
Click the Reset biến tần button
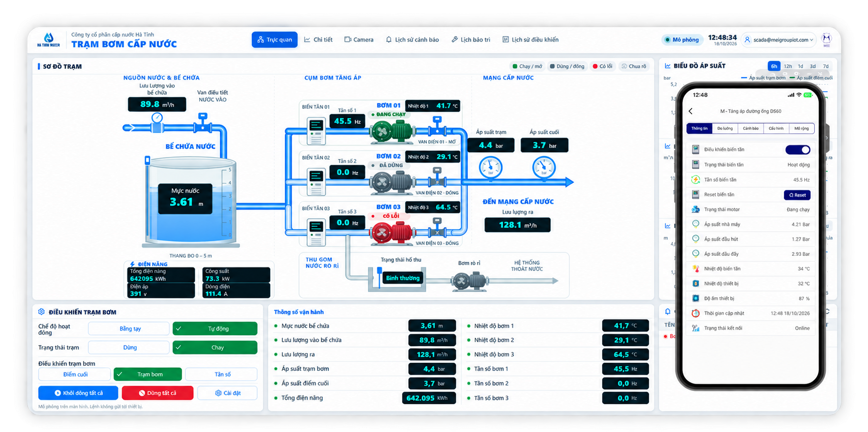click(797, 195)
